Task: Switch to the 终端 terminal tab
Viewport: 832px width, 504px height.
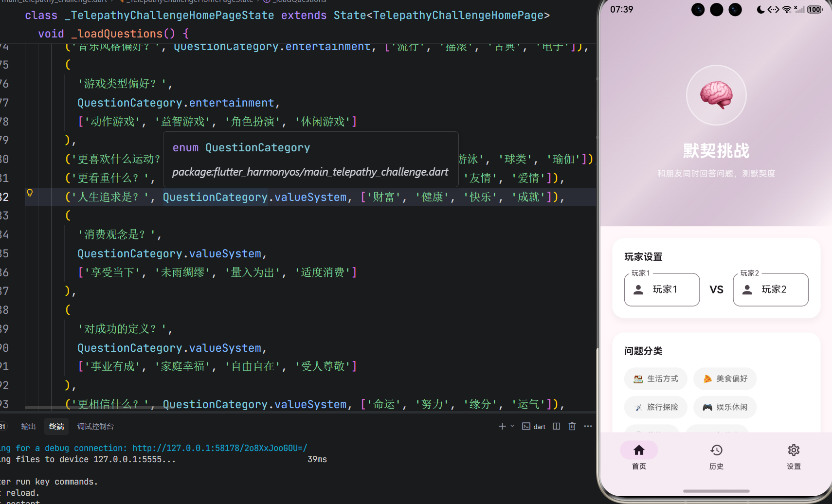Action: click(x=56, y=427)
